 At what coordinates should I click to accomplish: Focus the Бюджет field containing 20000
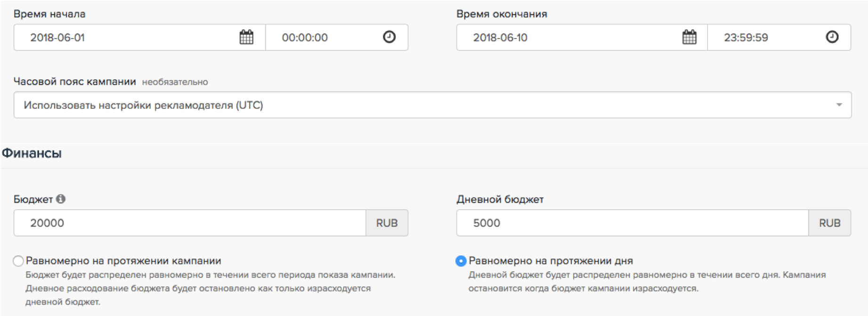coord(188,223)
